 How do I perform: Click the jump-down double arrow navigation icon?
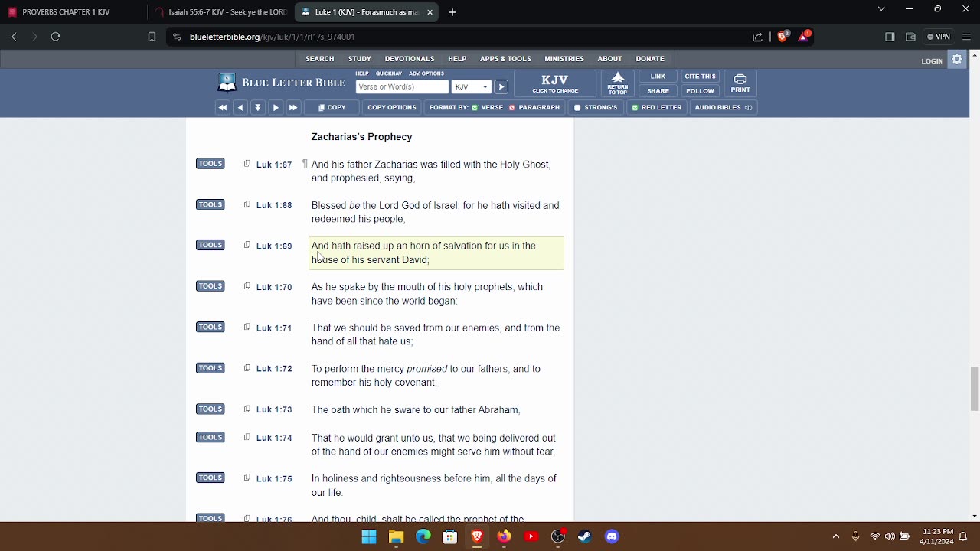pos(258,108)
